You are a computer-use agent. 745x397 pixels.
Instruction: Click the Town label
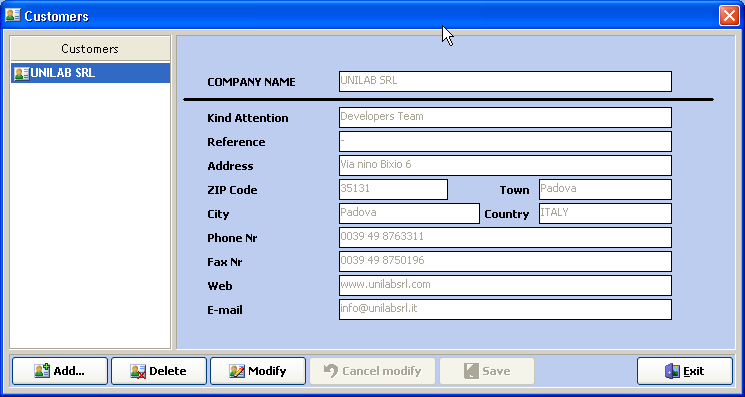(x=514, y=190)
